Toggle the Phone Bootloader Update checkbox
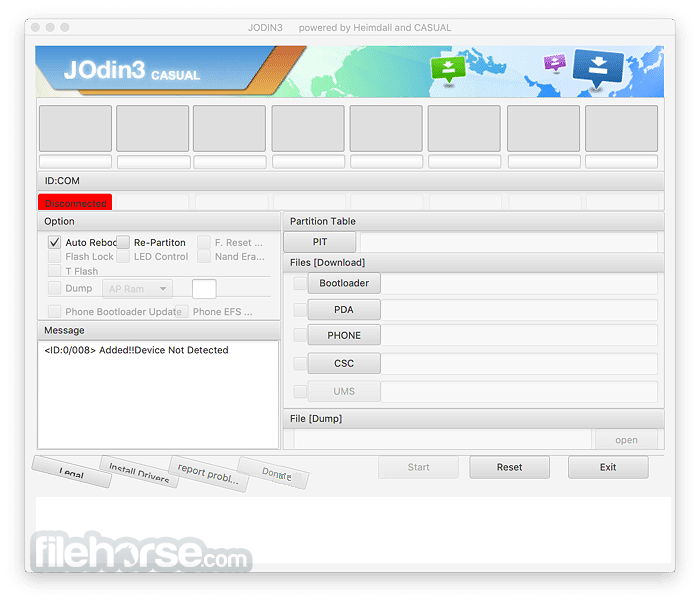The image size is (700, 603). click(x=54, y=312)
